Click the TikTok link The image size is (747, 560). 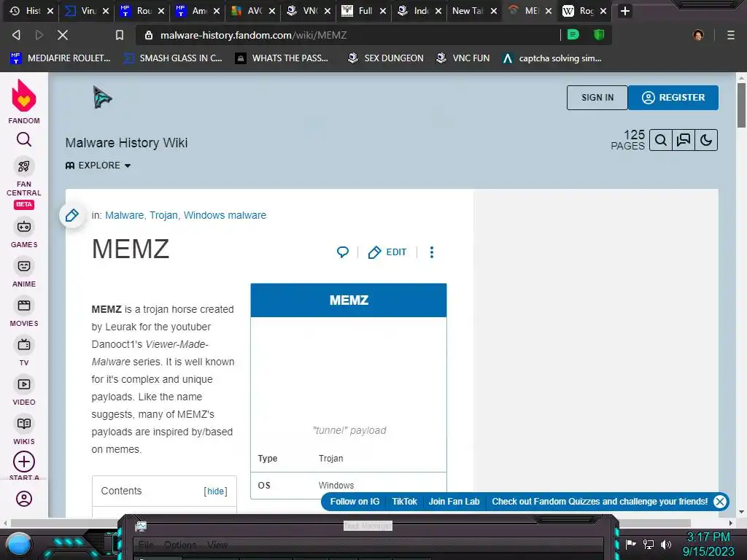point(404,502)
